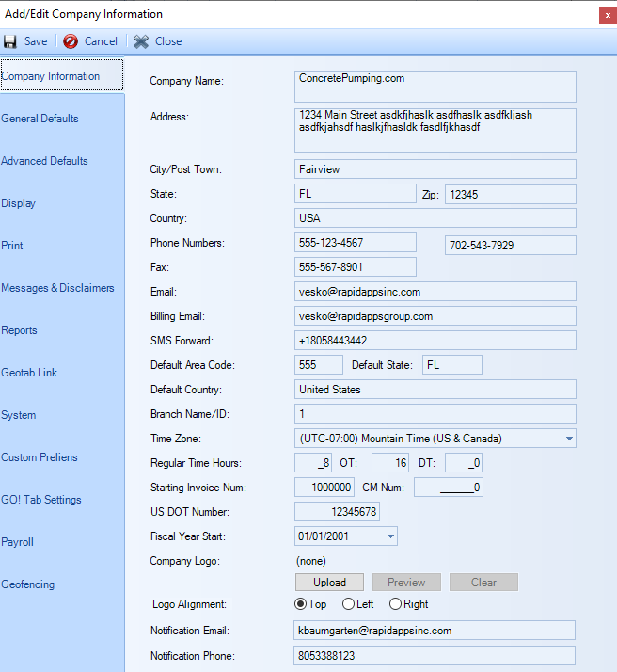Expand the Time Zone dropdown
617x672 pixels.
pos(569,439)
